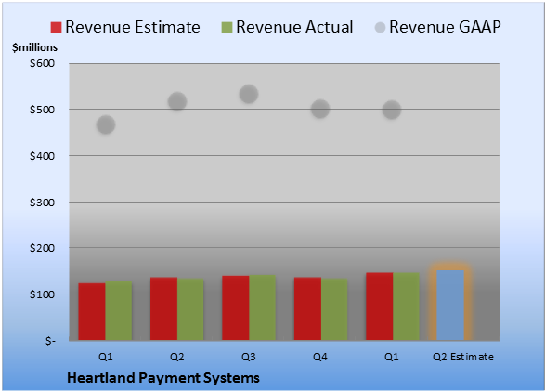This screenshot has width=546, height=392.
Task: Click the $600 axis label
Action: click(42, 63)
